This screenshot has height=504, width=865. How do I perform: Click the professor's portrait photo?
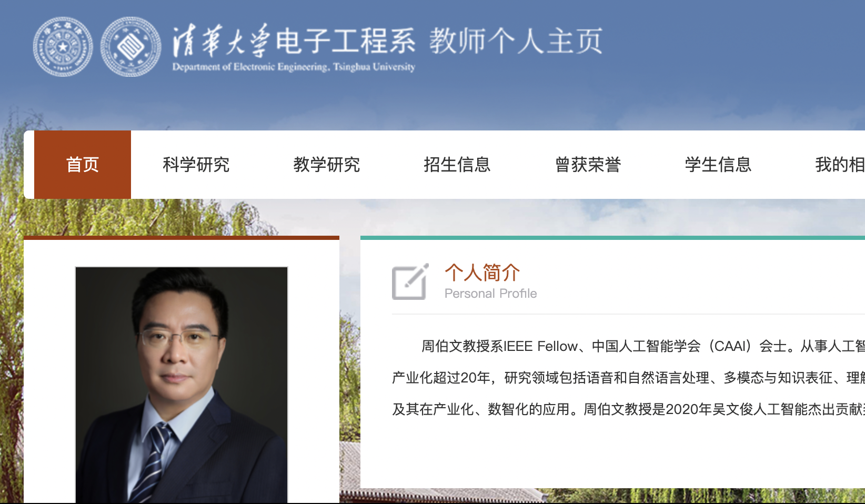pos(182,385)
